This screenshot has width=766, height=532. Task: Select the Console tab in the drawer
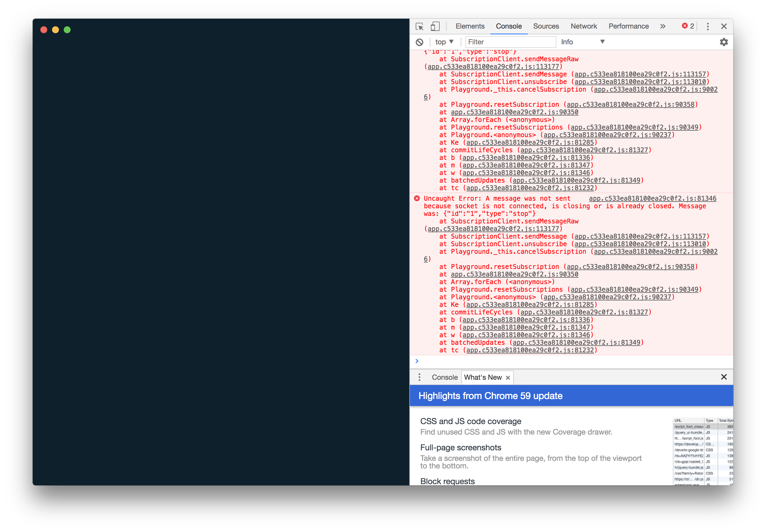click(444, 377)
